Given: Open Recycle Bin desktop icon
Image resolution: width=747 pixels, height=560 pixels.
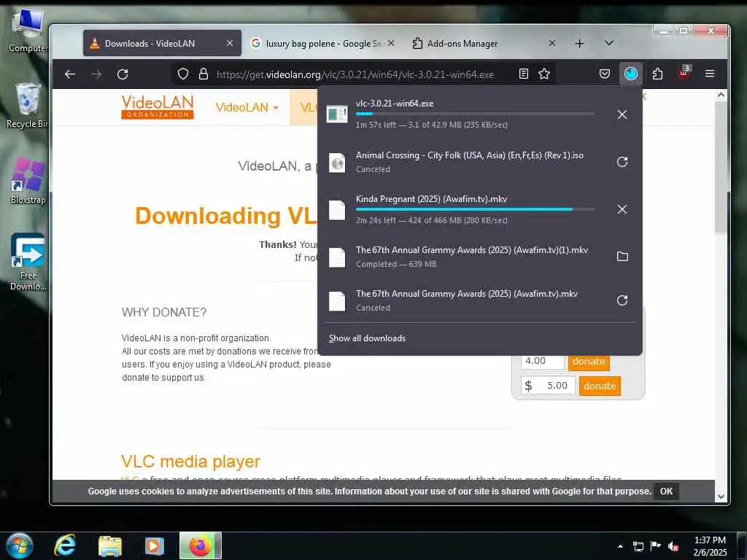Looking at the screenshot, I should [28, 106].
